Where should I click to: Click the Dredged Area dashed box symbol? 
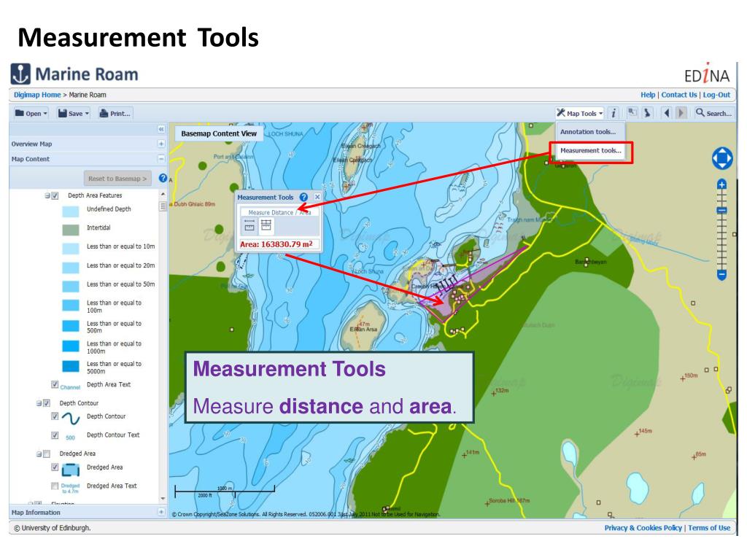pyautogui.click(x=71, y=470)
